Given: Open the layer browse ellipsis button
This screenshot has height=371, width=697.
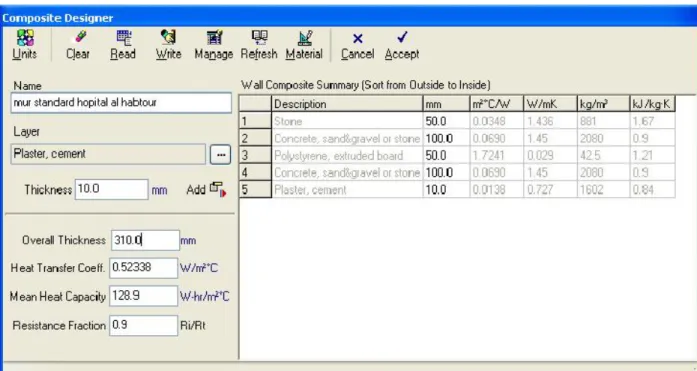Looking at the screenshot, I should click(220, 155).
